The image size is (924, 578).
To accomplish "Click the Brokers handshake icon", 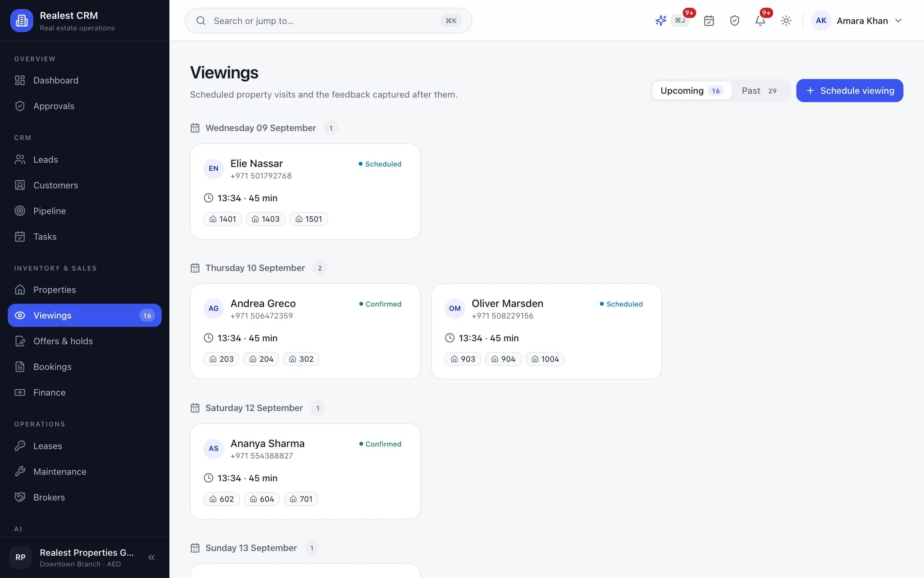I will tap(20, 498).
